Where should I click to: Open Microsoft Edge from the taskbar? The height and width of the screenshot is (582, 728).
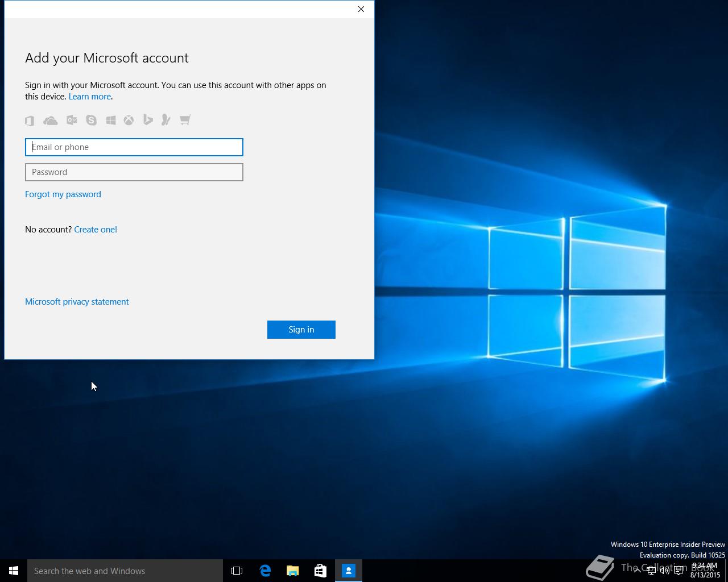point(265,571)
